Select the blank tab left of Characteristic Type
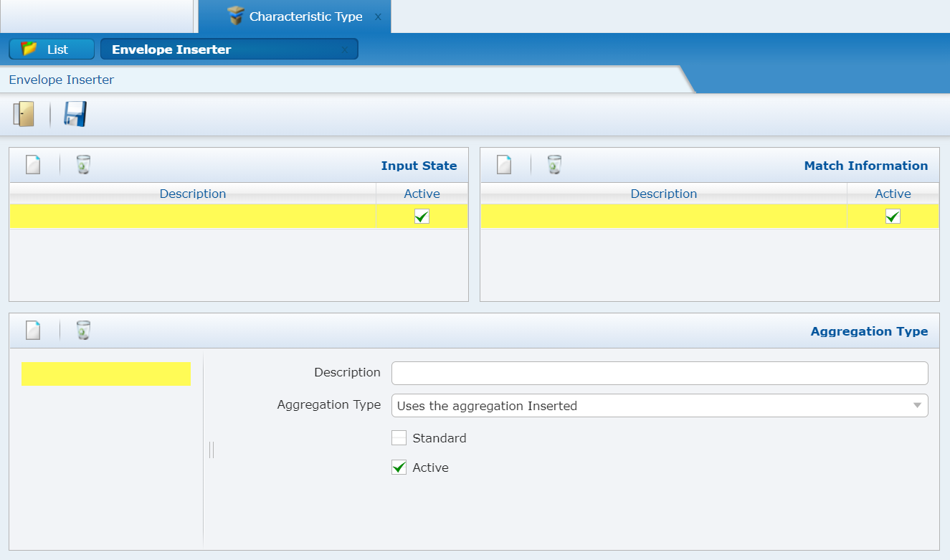This screenshot has width=950, height=560. 97,16
